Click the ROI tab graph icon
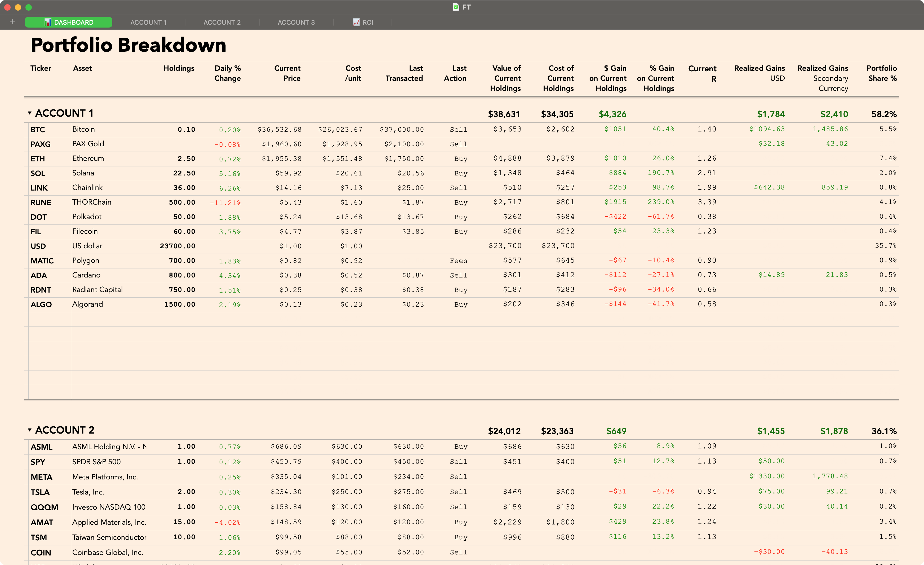This screenshot has height=565, width=924. coord(356,23)
